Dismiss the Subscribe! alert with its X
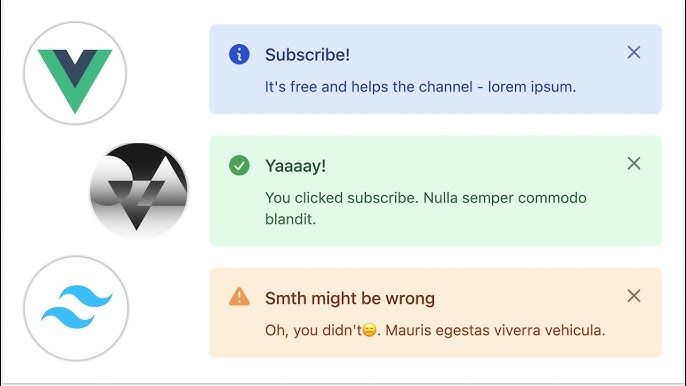 click(x=634, y=53)
